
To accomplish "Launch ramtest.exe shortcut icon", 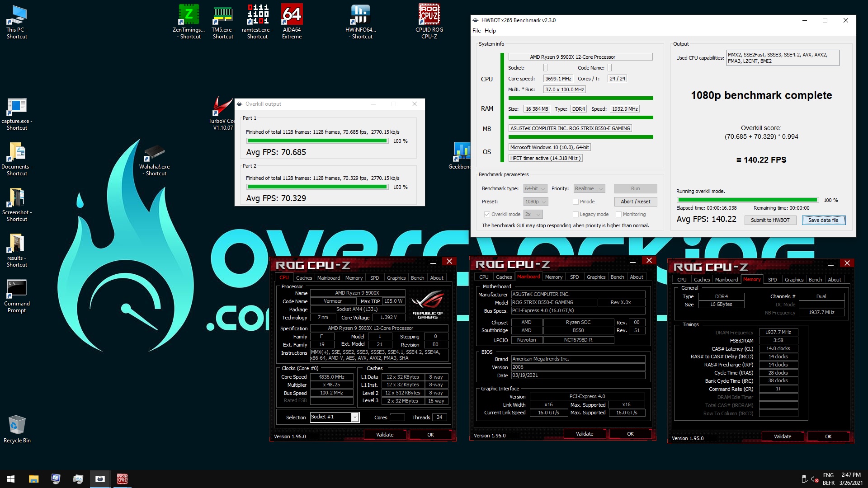I will pos(258,22).
